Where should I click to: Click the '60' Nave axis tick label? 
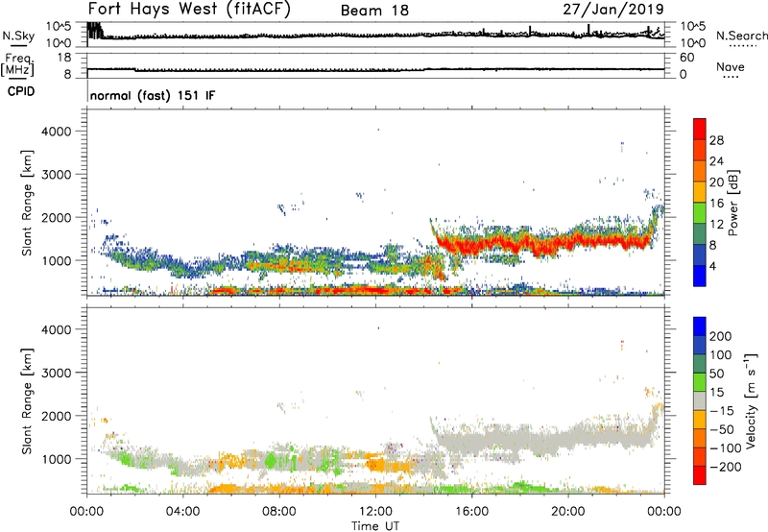click(x=686, y=58)
